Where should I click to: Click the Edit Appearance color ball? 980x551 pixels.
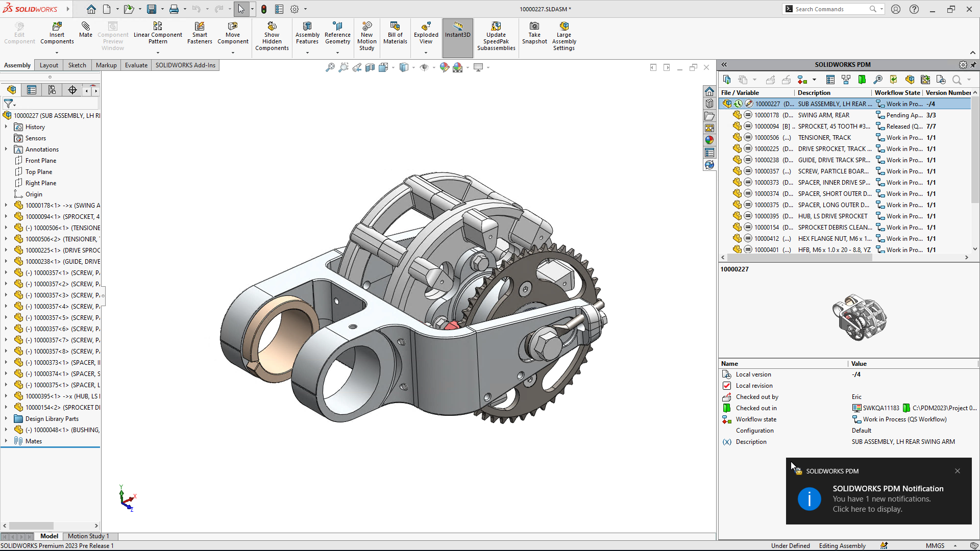pos(445,67)
